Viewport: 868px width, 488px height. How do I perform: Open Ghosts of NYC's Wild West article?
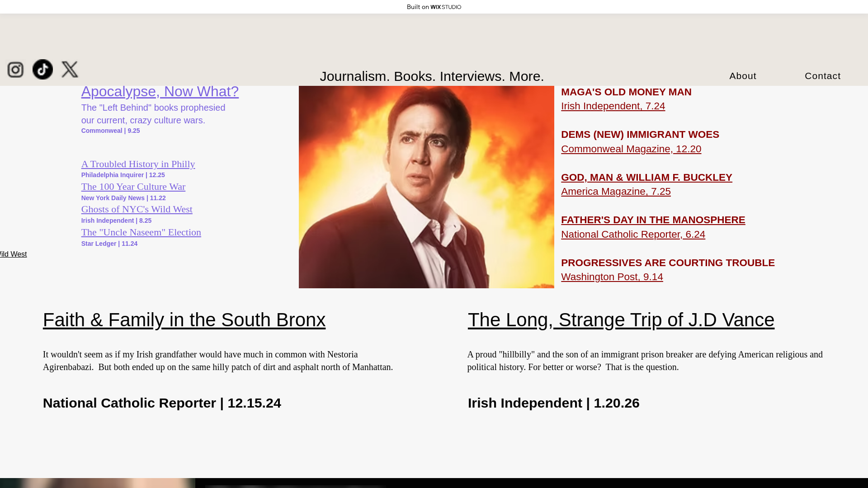pyautogui.click(x=137, y=209)
